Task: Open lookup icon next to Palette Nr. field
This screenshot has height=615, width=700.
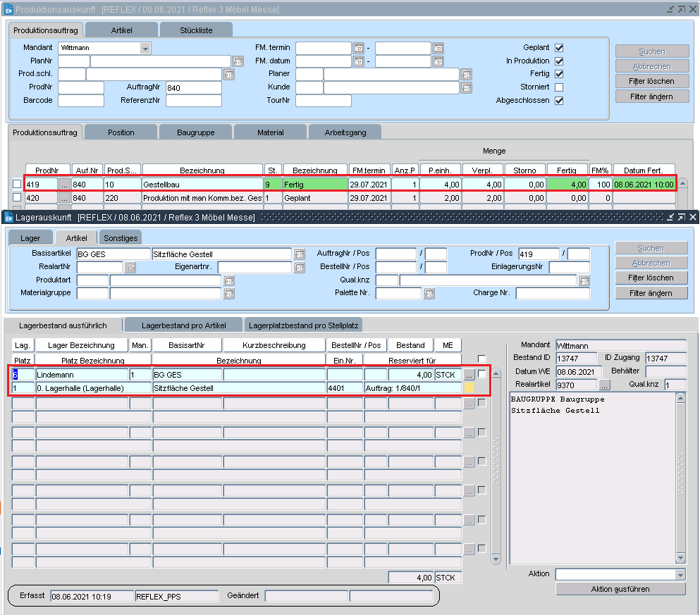Action: coord(429,294)
